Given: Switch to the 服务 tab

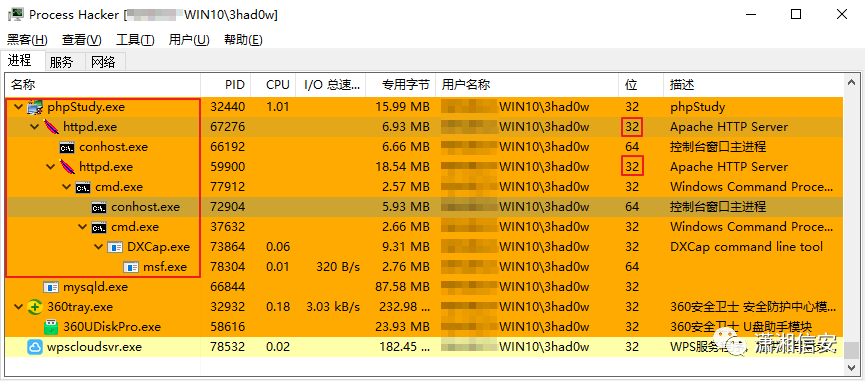Looking at the screenshot, I should pyautogui.click(x=61, y=62).
